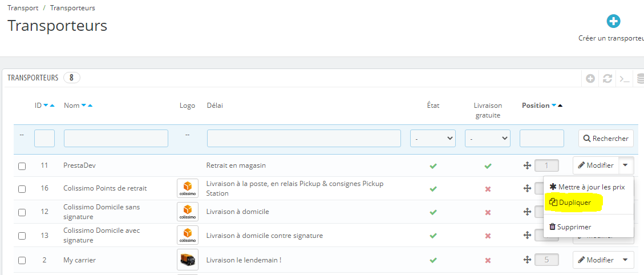Screen dimensions: 644x275
Task: Select Supprimer in the actions menu
Action: [x=570, y=227]
